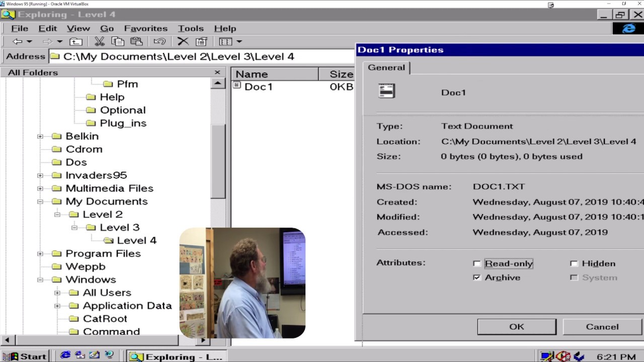Open the Views dropdown arrow

pos(239,42)
